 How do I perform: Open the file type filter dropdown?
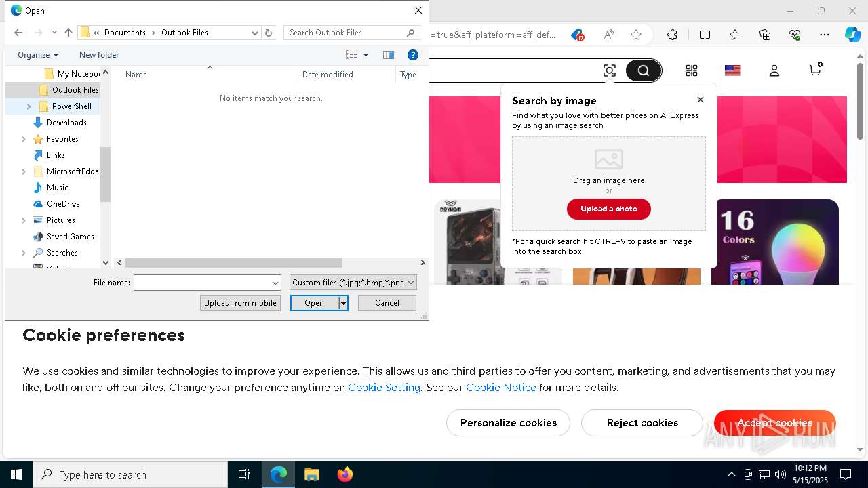click(x=353, y=283)
